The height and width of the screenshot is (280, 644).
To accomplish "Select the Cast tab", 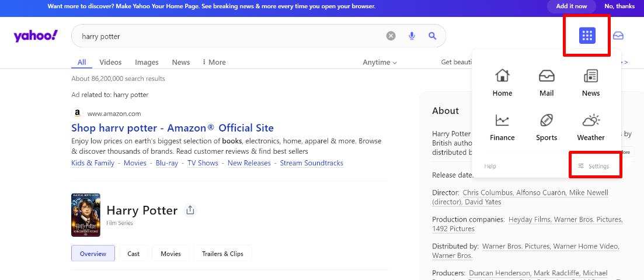I will pos(134,254).
